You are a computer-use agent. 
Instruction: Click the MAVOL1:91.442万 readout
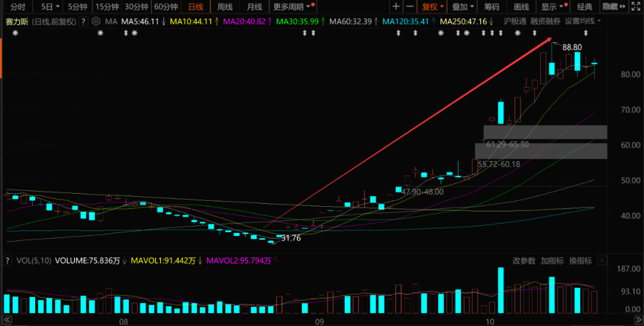click(163, 260)
